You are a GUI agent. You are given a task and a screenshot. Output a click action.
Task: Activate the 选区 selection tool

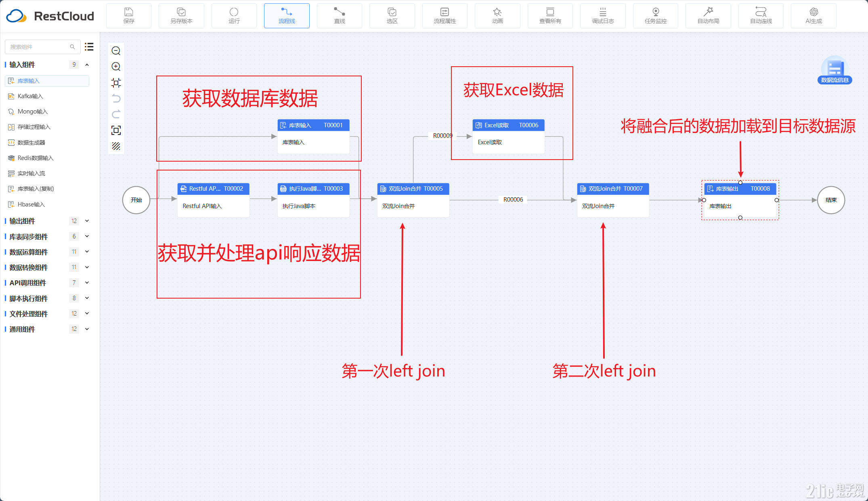[x=392, y=16]
